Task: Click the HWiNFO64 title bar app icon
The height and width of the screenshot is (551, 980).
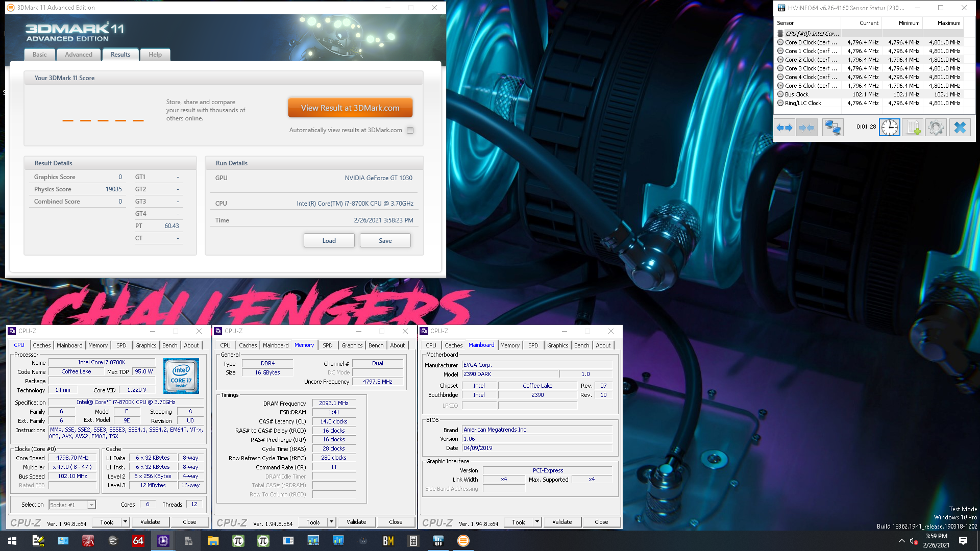Action: (x=781, y=8)
